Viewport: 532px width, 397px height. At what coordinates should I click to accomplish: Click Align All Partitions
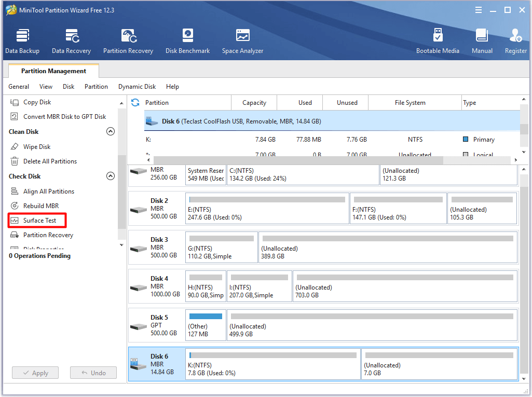49,191
